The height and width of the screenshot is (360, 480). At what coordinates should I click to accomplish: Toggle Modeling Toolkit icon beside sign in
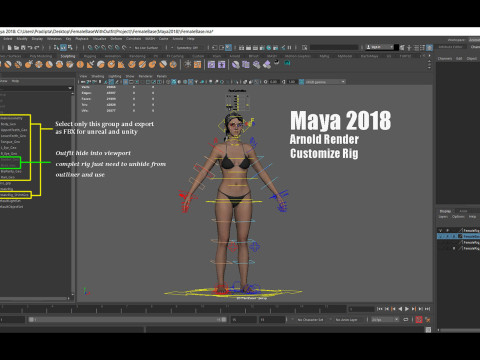[x=403, y=48]
